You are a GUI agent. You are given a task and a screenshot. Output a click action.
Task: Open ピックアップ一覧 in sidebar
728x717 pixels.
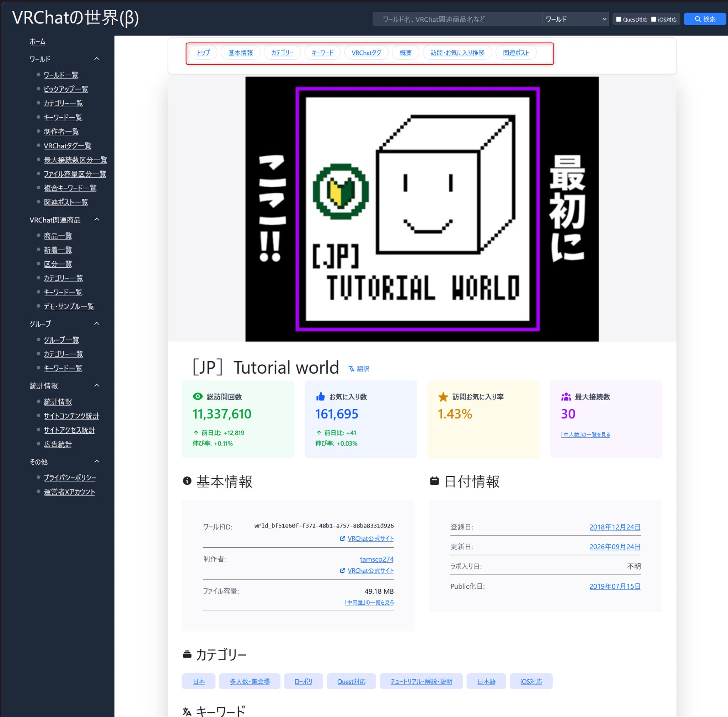(x=66, y=89)
